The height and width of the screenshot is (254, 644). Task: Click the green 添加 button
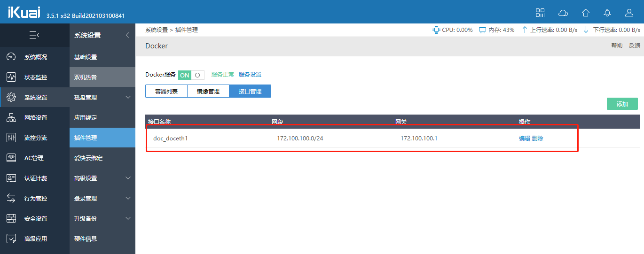tap(622, 104)
